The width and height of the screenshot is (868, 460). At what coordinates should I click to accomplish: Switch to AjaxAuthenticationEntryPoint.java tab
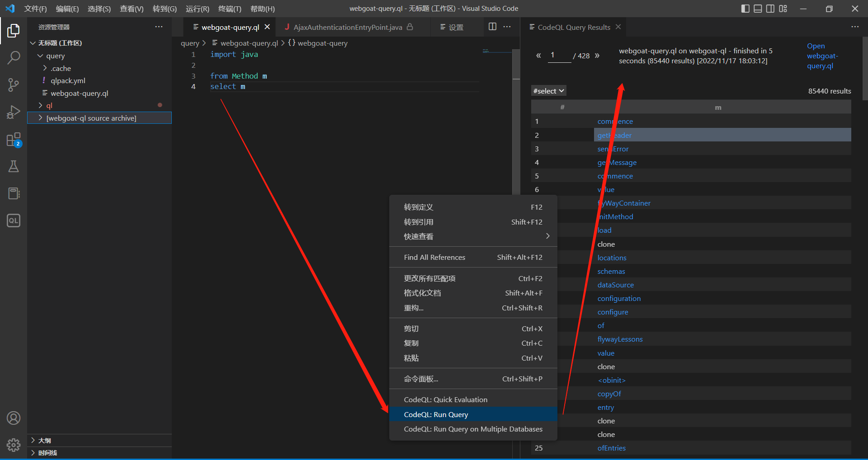click(349, 27)
